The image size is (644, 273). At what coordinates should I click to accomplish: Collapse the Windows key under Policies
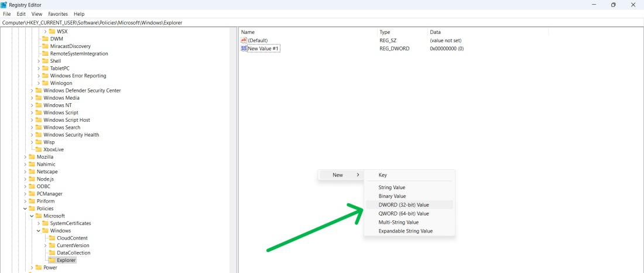tap(39, 231)
